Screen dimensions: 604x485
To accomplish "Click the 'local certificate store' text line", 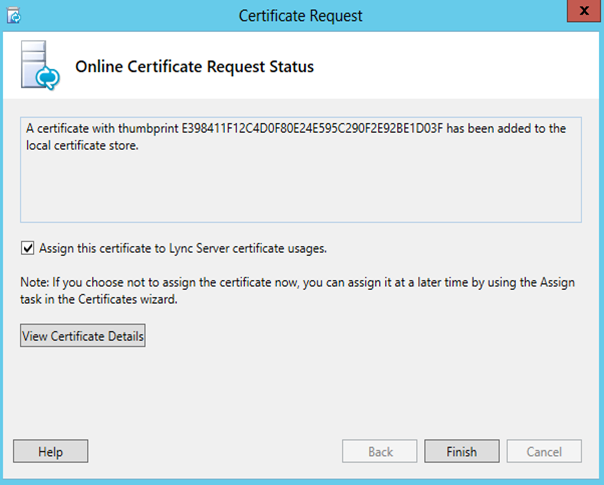I will 82,146.
